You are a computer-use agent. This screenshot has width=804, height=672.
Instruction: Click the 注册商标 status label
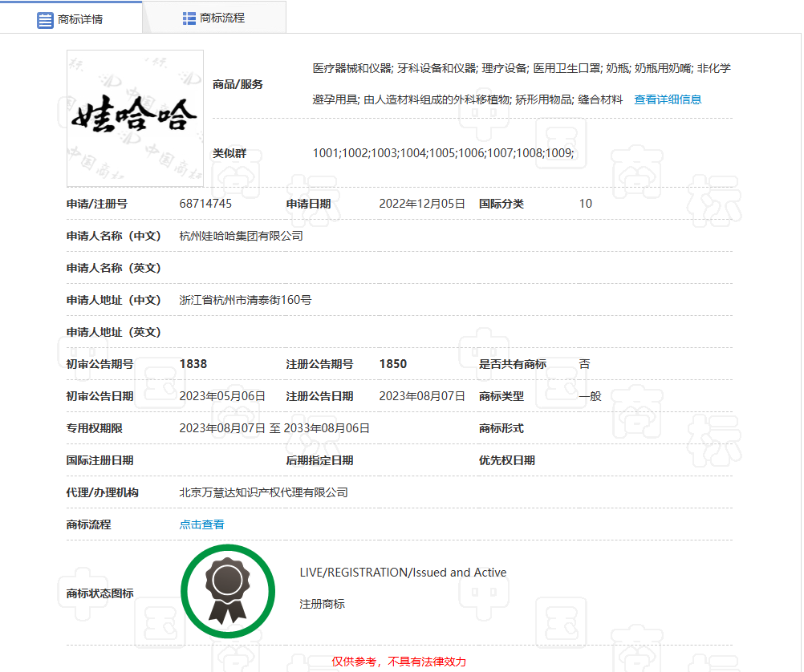tap(322, 604)
